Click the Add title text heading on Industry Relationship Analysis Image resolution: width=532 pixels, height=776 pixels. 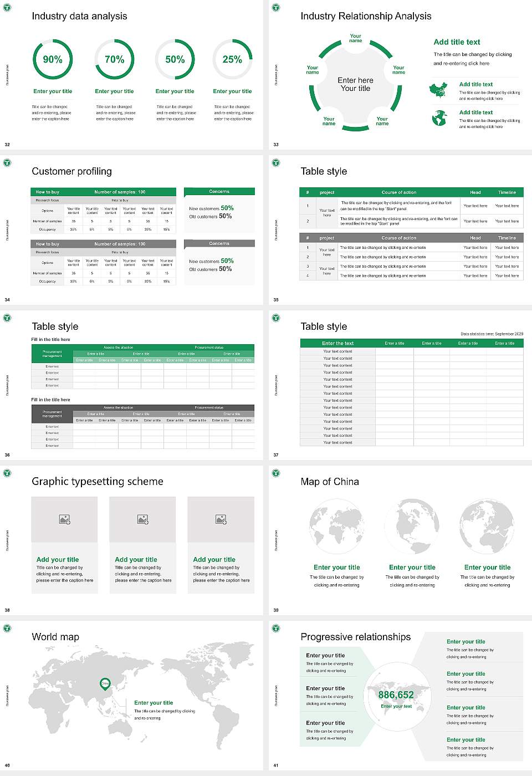(x=457, y=42)
